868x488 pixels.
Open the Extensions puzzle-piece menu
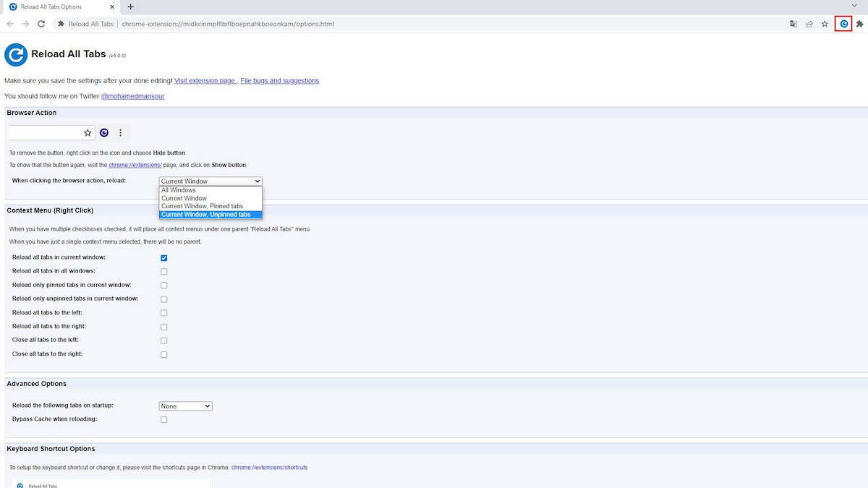tap(860, 23)
